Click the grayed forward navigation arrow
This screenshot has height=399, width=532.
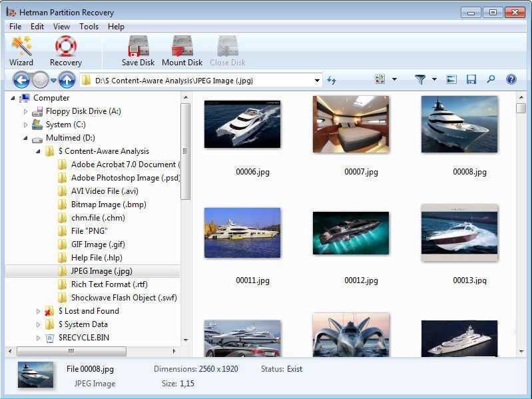pos(41,81)
